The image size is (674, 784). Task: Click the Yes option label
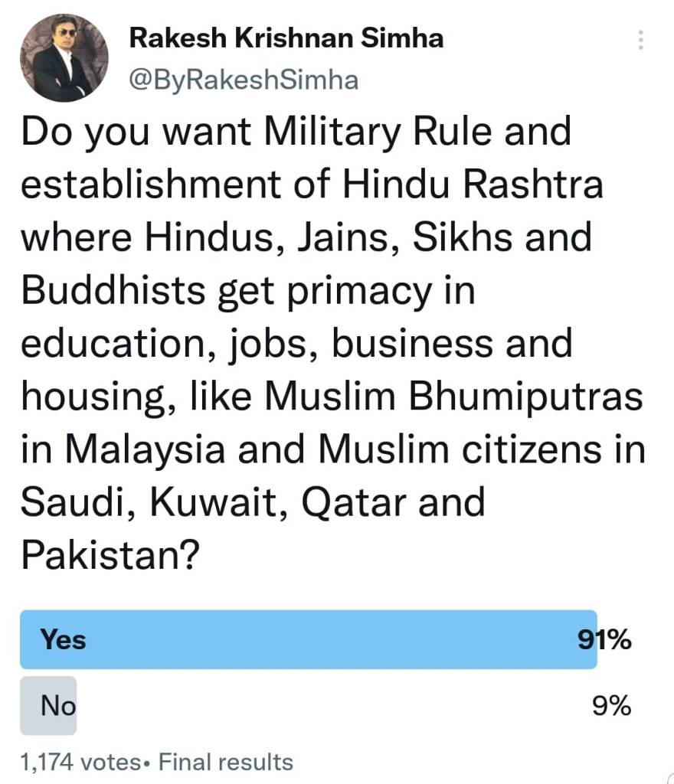[64, 639]
